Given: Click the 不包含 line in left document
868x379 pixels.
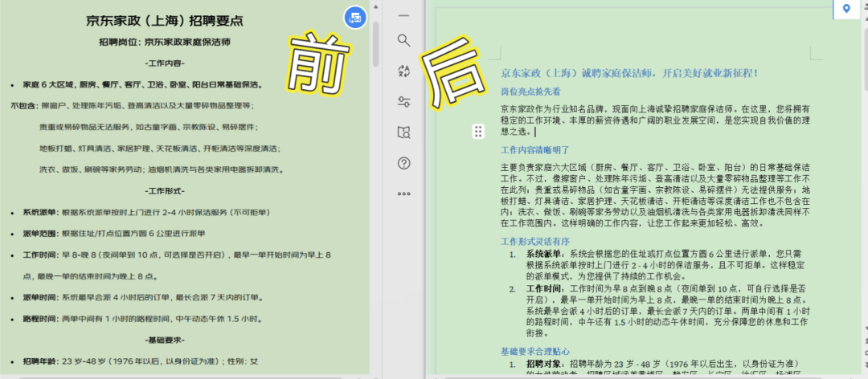Looking at the screenshot, I should [x=133, y=106].
